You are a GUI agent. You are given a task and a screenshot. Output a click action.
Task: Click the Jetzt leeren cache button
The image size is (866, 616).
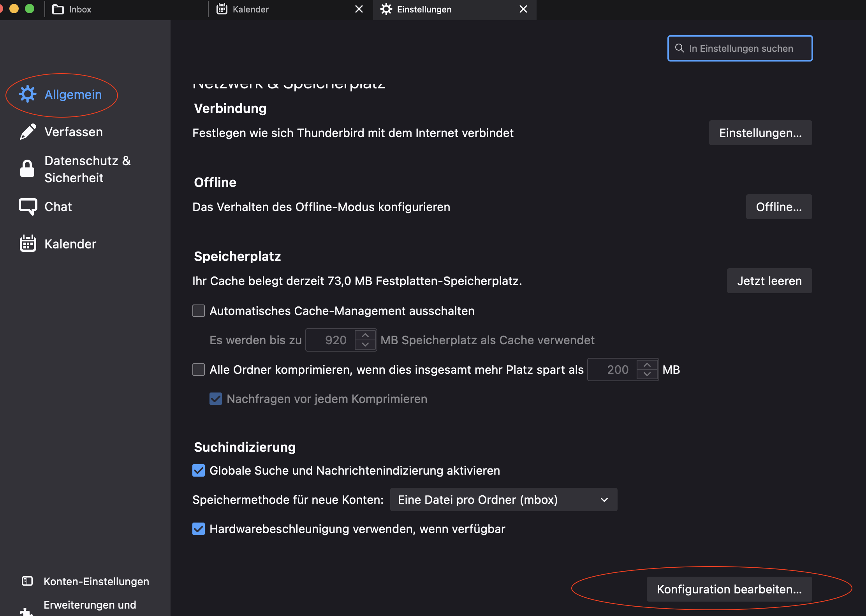pos(769,281)
